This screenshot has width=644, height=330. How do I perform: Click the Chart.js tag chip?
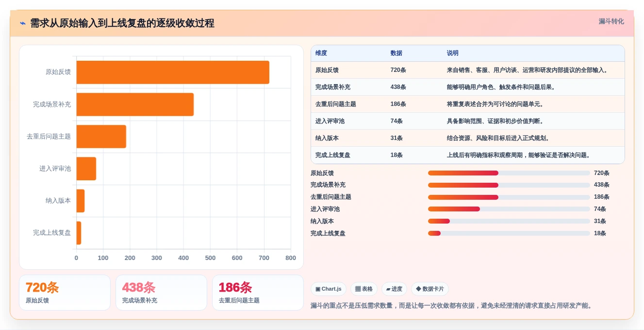[329, 289]
